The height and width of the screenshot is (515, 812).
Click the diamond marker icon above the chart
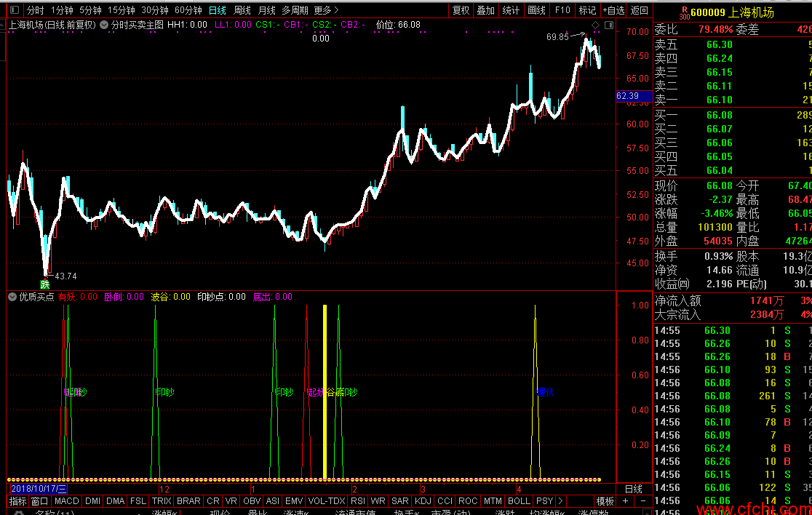pyautogui.click(x=595, y=25)
